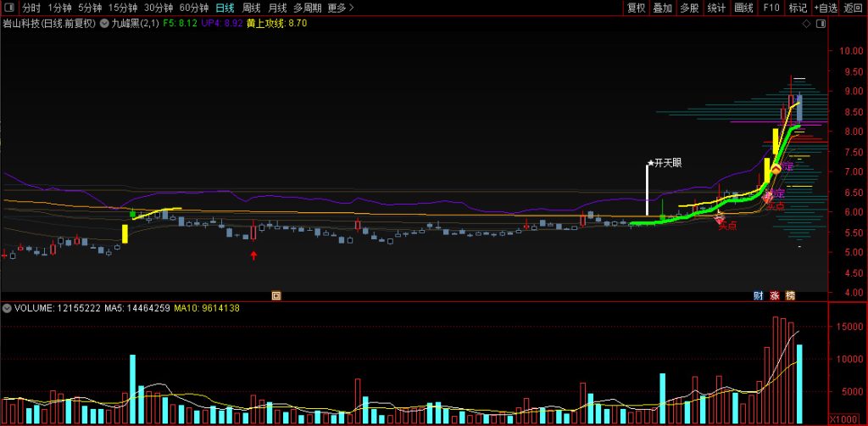Click the 财 finance icon badge

pyautogui.click(x=759, y=295)
